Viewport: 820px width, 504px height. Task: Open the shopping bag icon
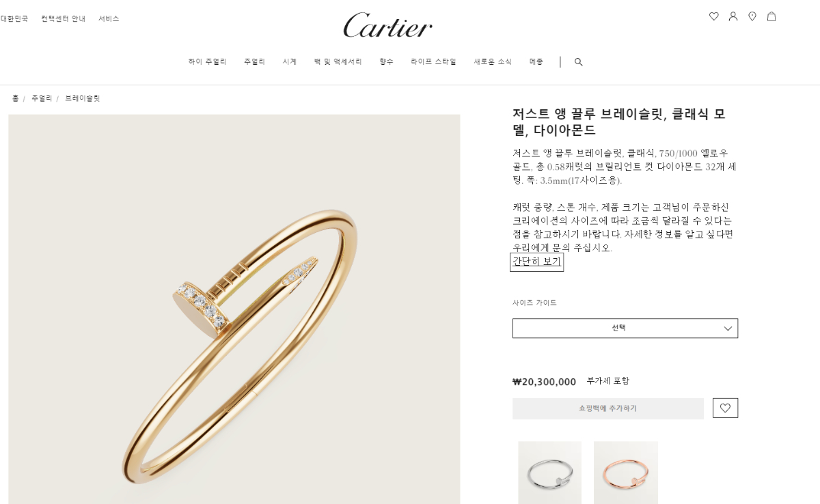771,16
